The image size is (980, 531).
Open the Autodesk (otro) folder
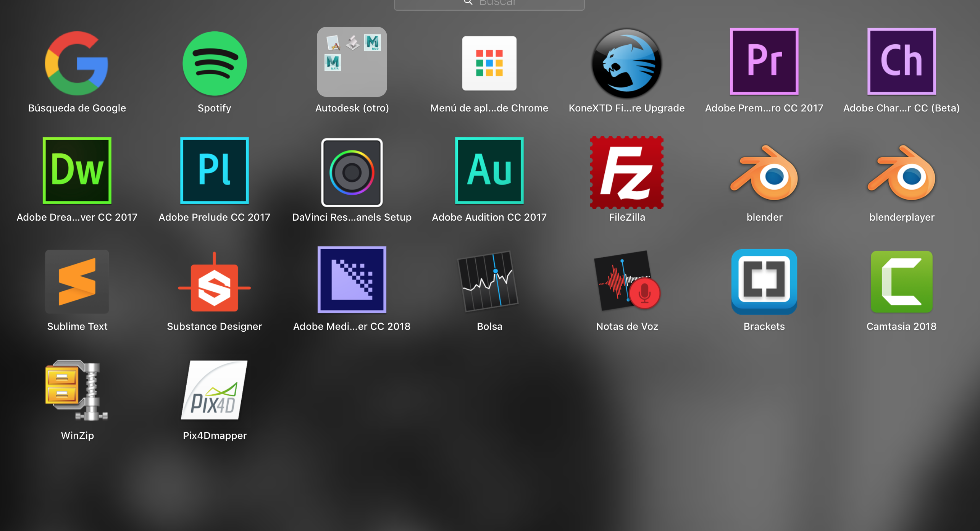coord(352,61)
